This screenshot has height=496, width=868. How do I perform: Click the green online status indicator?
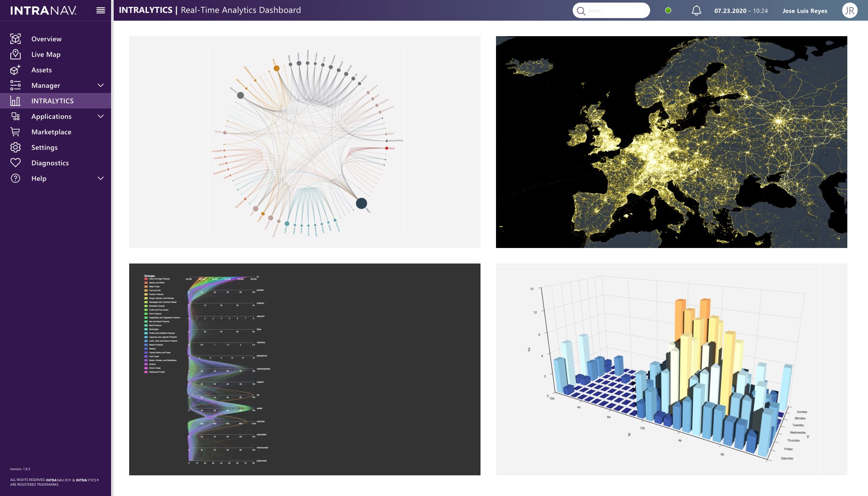point(668,10)
